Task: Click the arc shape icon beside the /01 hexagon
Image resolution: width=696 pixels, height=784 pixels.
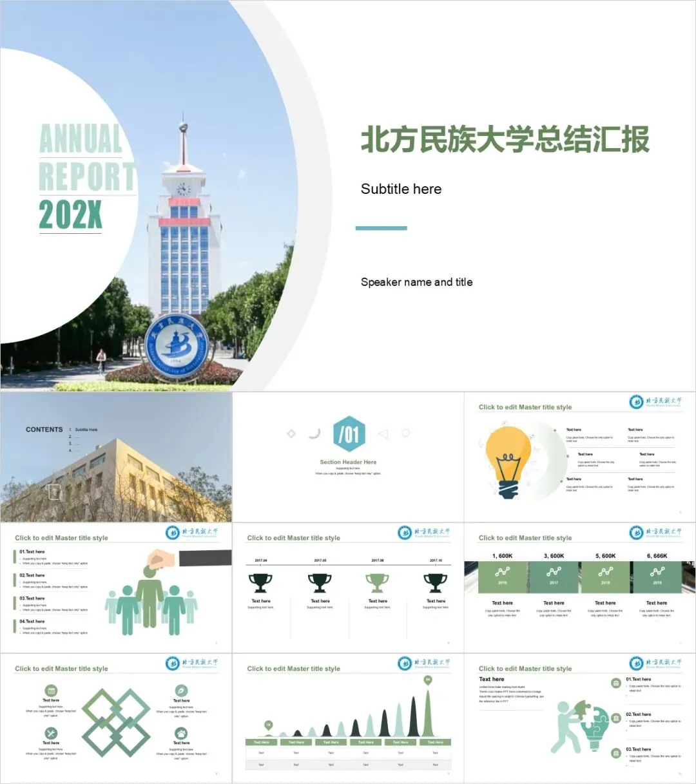Action: point(314,433)
